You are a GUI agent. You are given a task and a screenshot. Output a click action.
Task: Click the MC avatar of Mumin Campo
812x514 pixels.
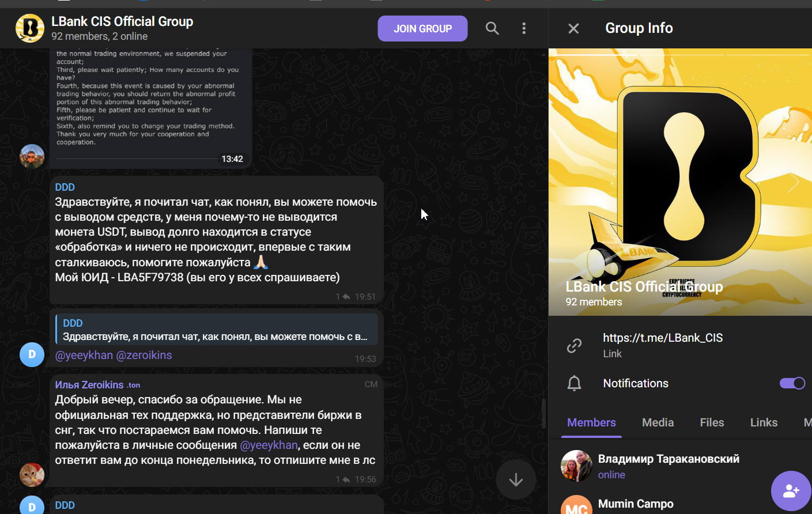pyautogui.click(x=576, y=505)
